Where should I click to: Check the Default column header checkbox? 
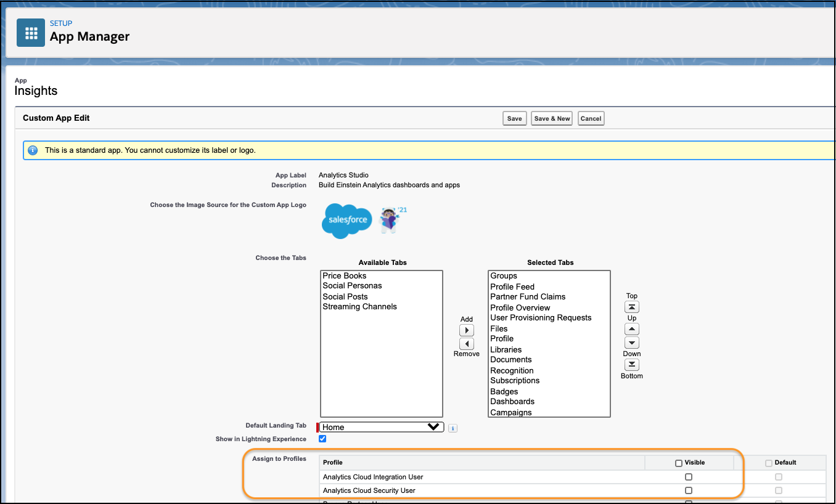point(769,463)
